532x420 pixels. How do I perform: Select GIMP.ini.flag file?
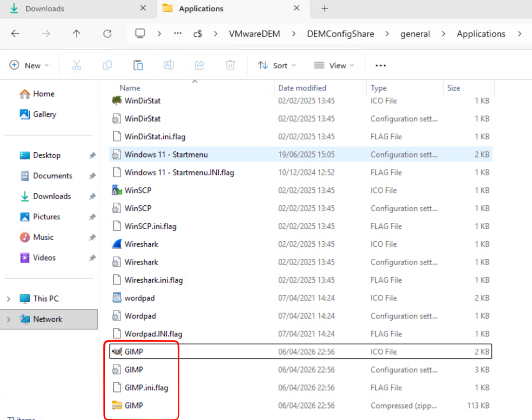click(301, 388)
